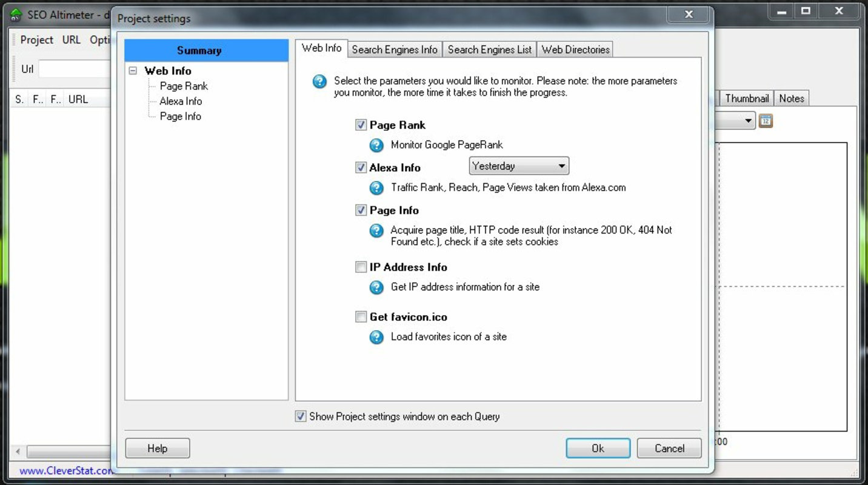
Task: Click the horizontal scrollbar left arrow
Action: pos(18,452)
